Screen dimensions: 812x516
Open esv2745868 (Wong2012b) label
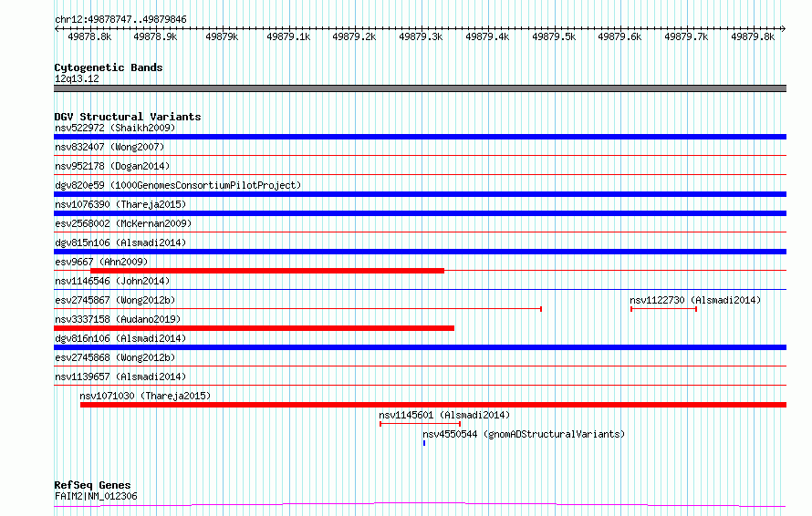pyautogui.click(x=115, y=357)
